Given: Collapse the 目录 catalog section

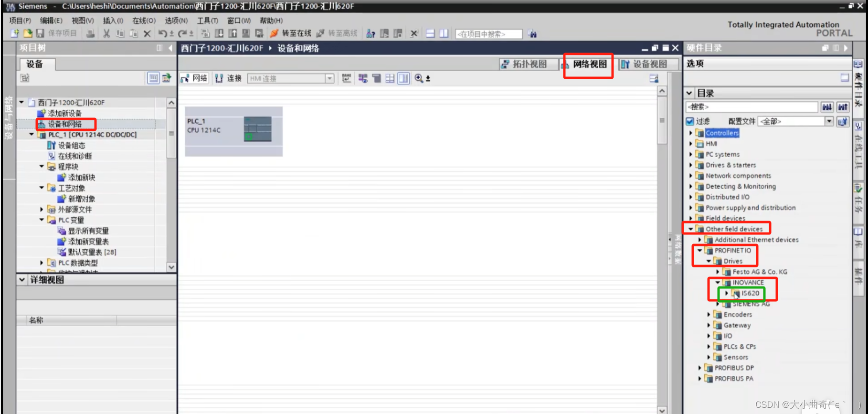Looking at the screenshot, I should tap(689, 93).
